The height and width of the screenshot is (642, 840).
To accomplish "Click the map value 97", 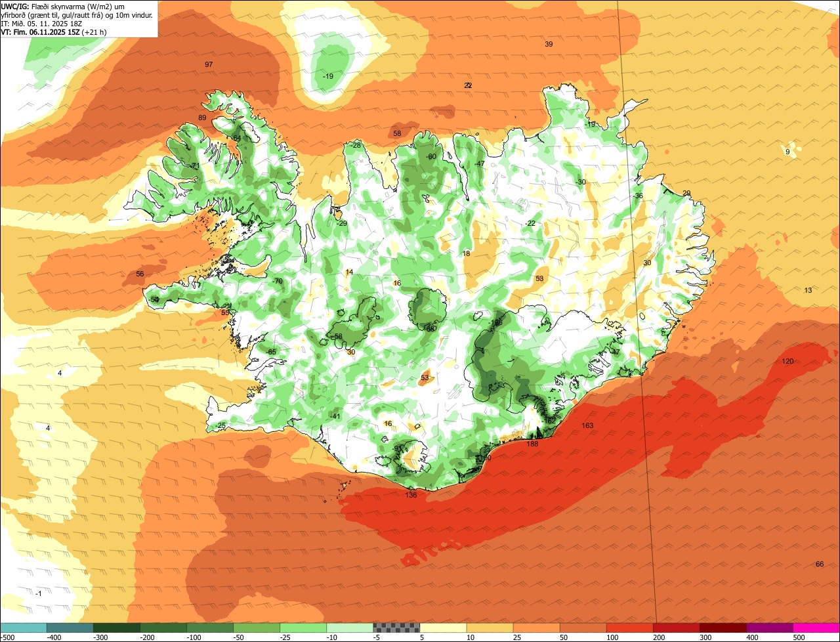I will pyautogui.click(x=209, y=64).
